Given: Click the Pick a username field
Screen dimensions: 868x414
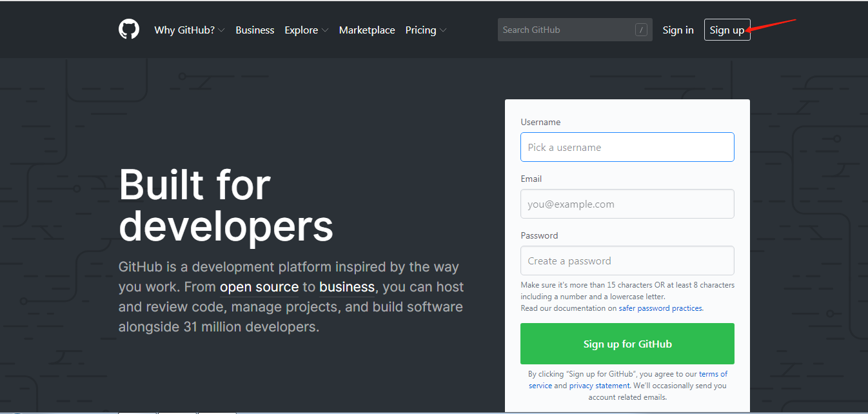Looking at the screenshot, I should click(x=627, y=147).
